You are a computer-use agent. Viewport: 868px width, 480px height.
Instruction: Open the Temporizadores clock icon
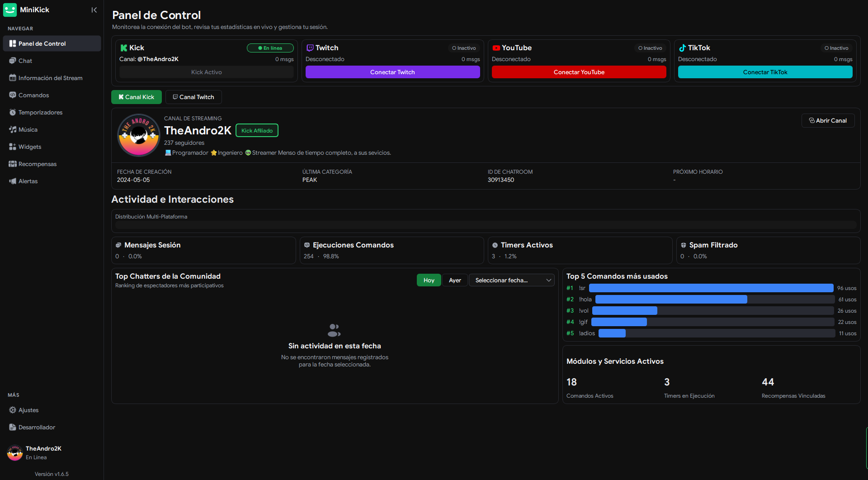click(x=13, y=112)
